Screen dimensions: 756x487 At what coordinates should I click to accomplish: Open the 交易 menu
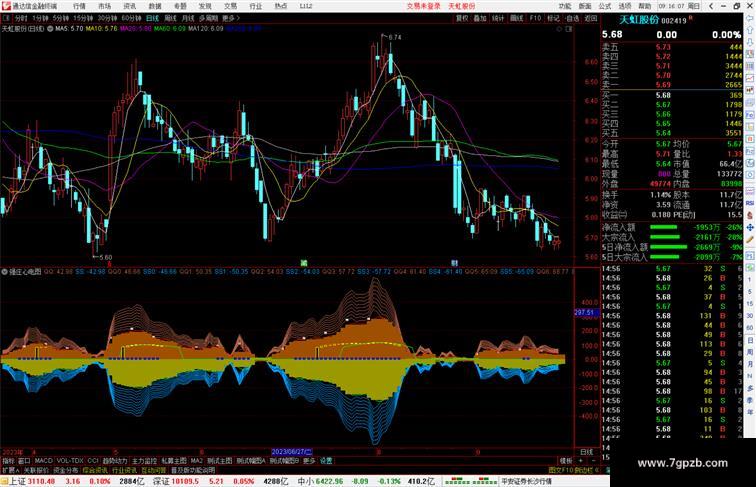pos(230,6)
